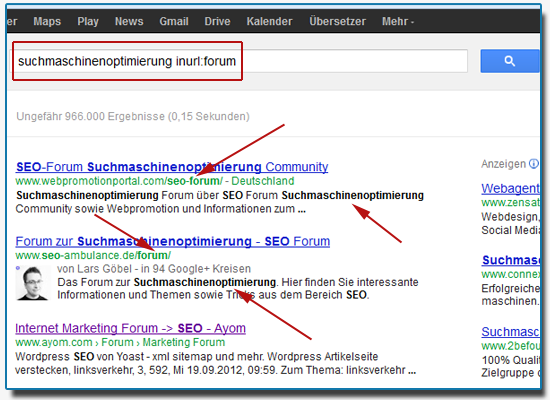
Task: Click the blue magnifier search button
Action: (510, 61)
